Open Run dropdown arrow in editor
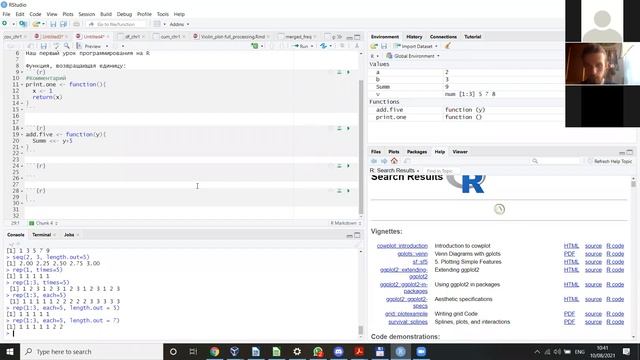The image size is (640, 360). point(312,46)
